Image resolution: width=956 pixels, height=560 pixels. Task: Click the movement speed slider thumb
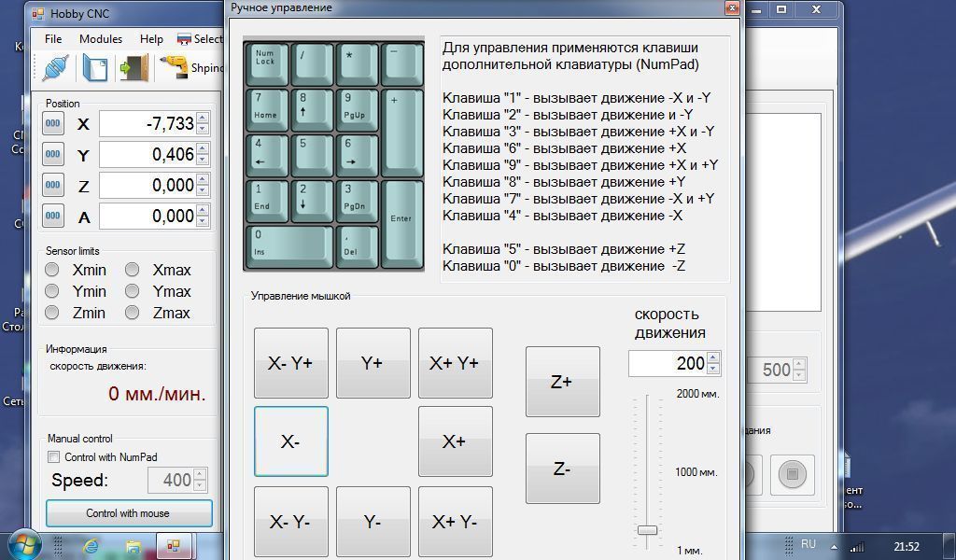tap(647, 530)
